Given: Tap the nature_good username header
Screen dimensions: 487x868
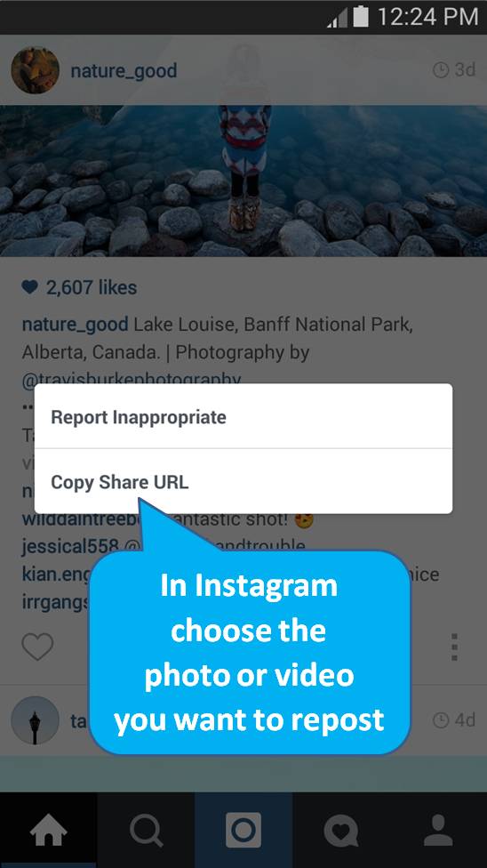Looking at the screenshot, I should (124, 71).
